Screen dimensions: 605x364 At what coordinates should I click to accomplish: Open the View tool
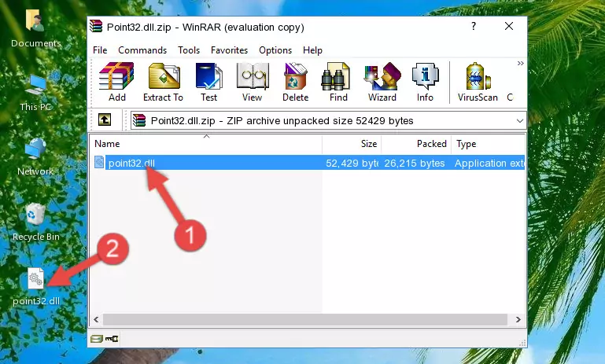click(253, 82)
